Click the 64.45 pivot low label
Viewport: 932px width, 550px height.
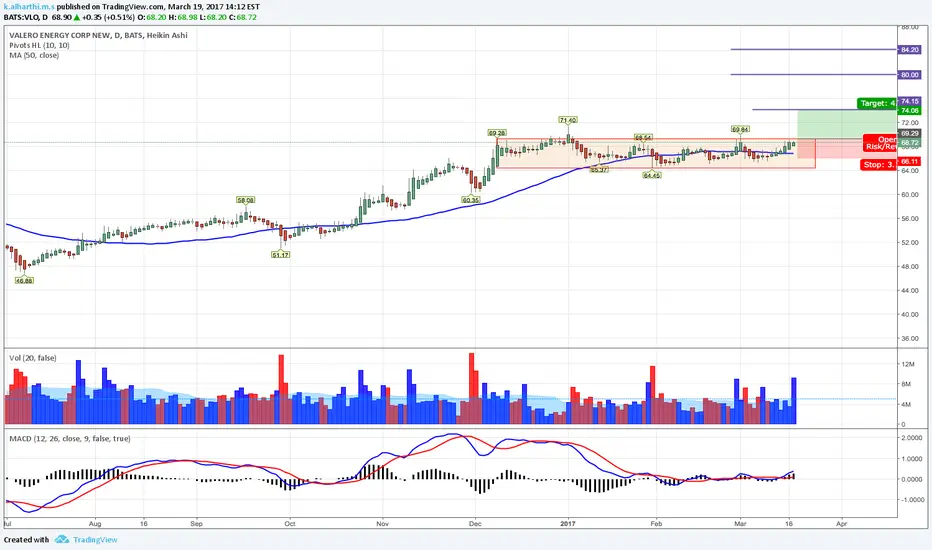pyautogui.click(x=652, y=175)
